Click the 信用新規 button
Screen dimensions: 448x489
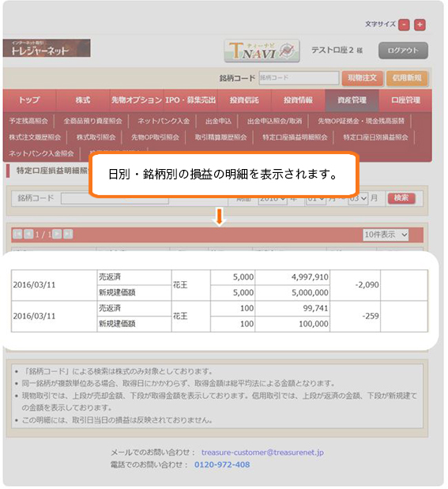coord(407,78)
